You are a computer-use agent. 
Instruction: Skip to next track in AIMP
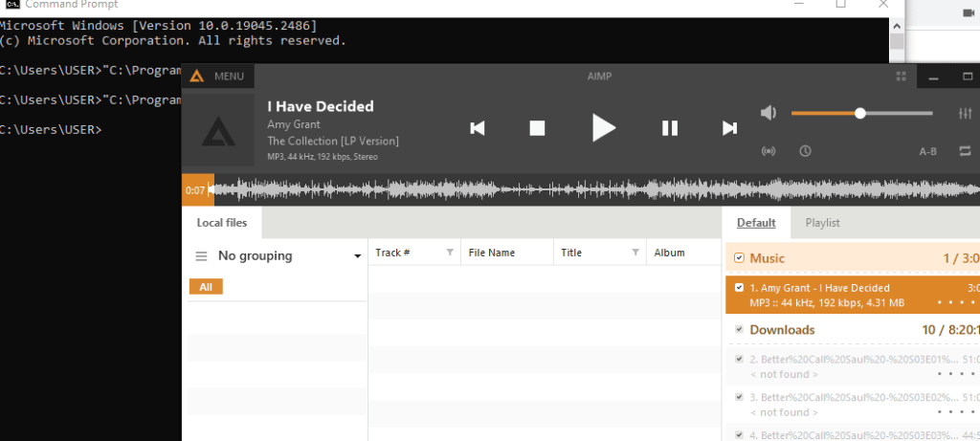pyautogui.click(x=729, y=128)
